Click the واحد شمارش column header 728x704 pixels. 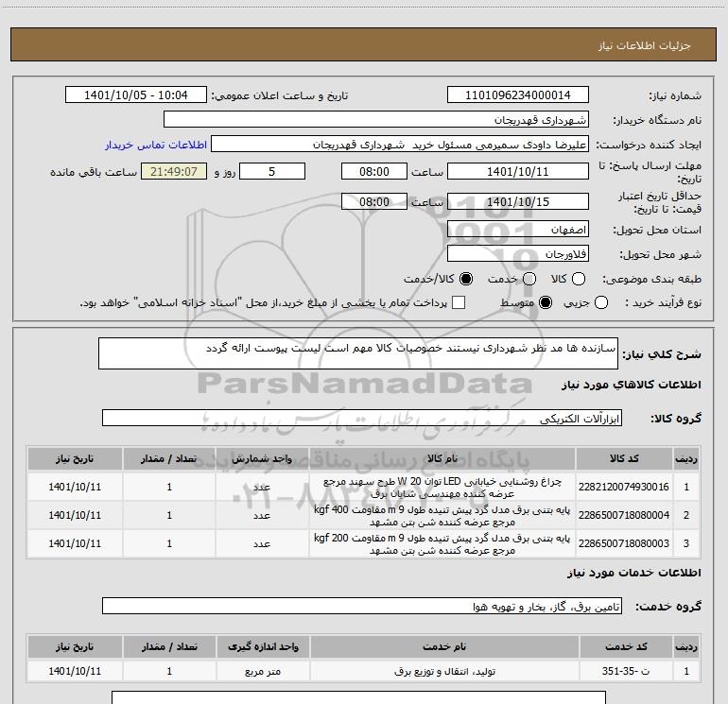click(x=262, y=458)
